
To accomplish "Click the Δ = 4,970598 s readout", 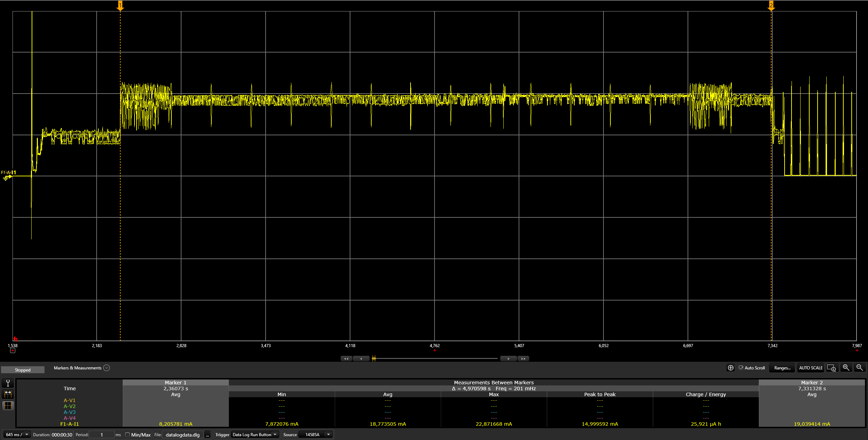I will [x=471, y=389].
